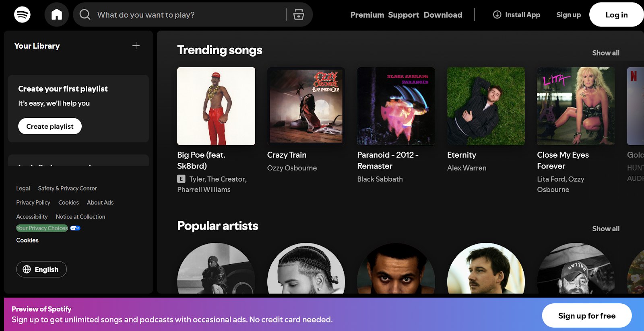
Task: Click plus icon in Your Library
Action: tap(136, 45)
